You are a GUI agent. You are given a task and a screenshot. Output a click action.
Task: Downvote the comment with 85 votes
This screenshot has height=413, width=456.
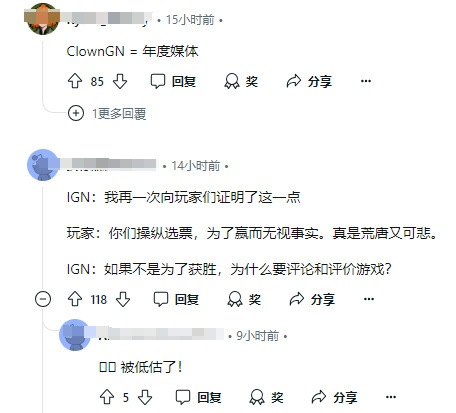(120, 81)
